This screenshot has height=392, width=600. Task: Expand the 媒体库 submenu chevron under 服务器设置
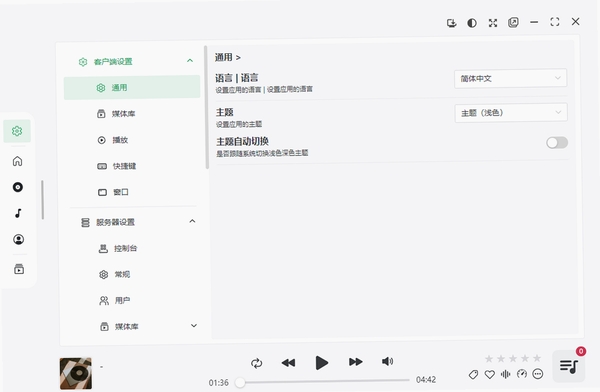[x=194, y=326]
